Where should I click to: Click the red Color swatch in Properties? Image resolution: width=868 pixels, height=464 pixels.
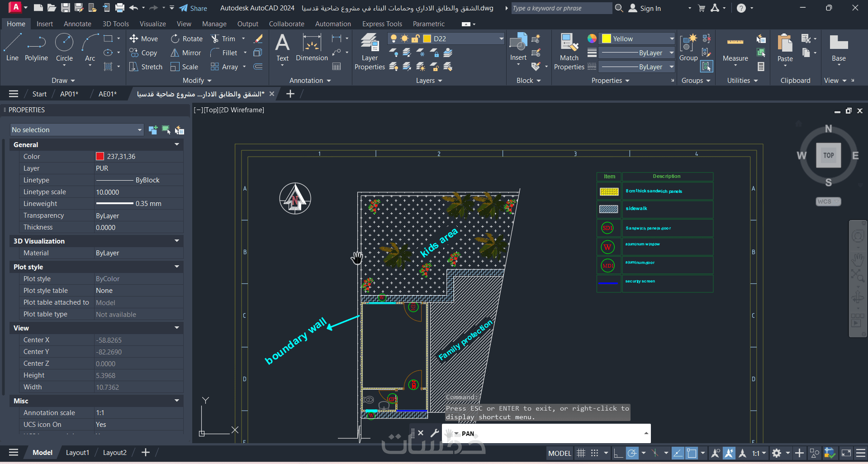(x=100, y=157)
